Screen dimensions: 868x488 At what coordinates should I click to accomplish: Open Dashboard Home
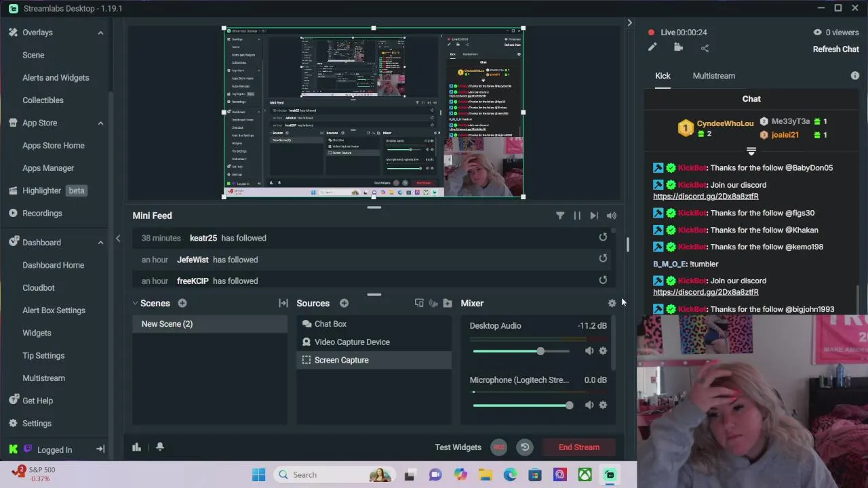(x=54, y=265)
